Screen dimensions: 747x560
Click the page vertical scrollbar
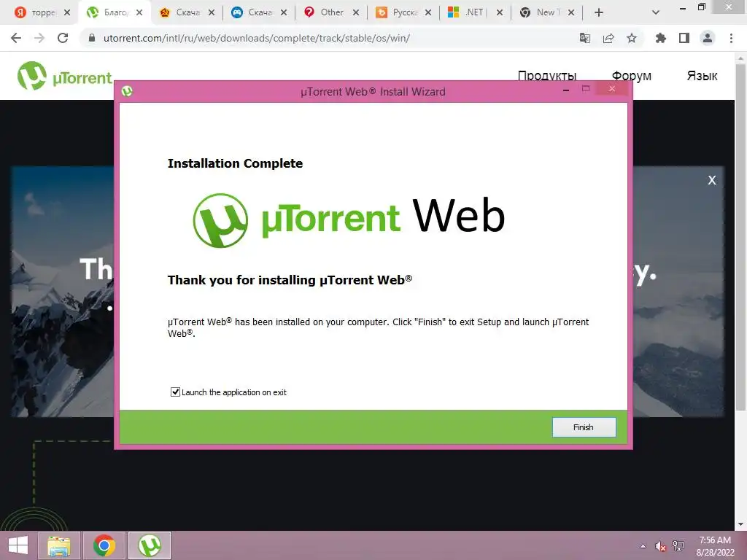pyautogui.click(x=740, y=238)
